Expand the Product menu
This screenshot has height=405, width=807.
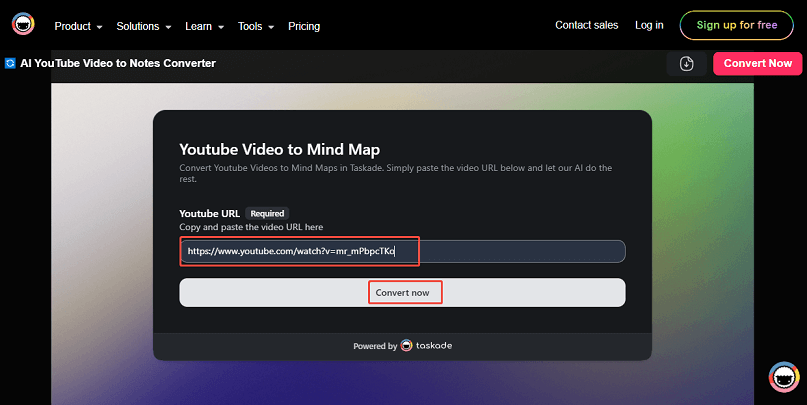(78, 26)
